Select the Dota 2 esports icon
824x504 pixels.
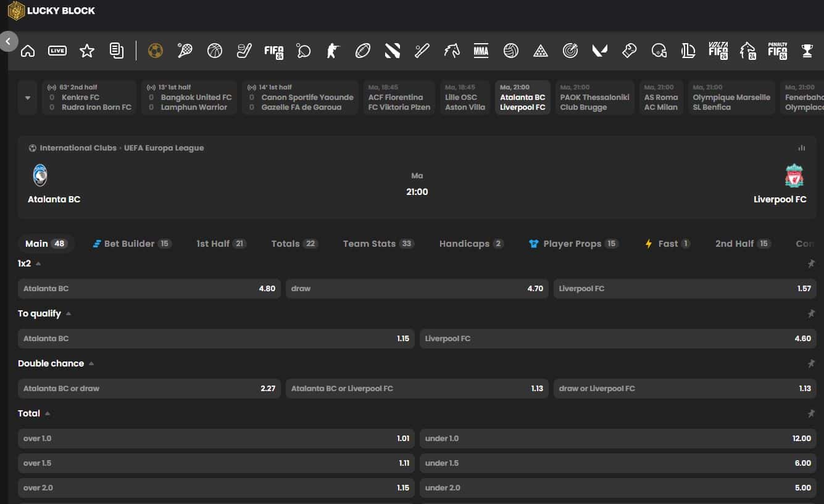393,51
